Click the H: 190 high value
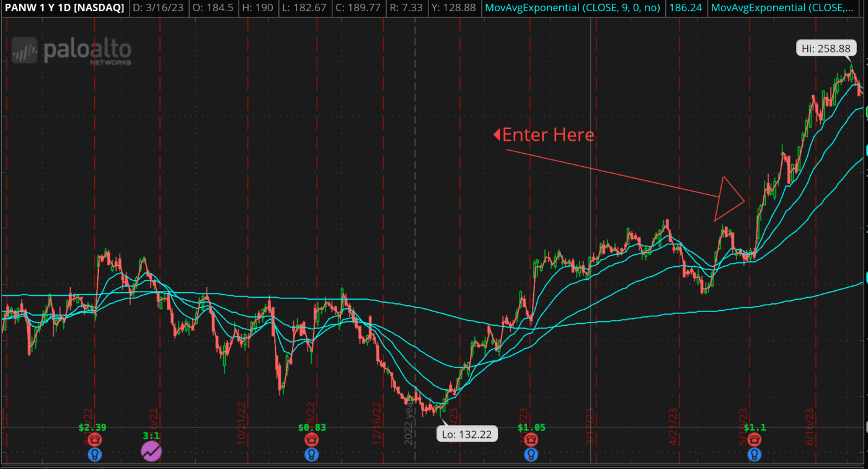The height and width of the screenshot is (469, 868). (258, 8)
